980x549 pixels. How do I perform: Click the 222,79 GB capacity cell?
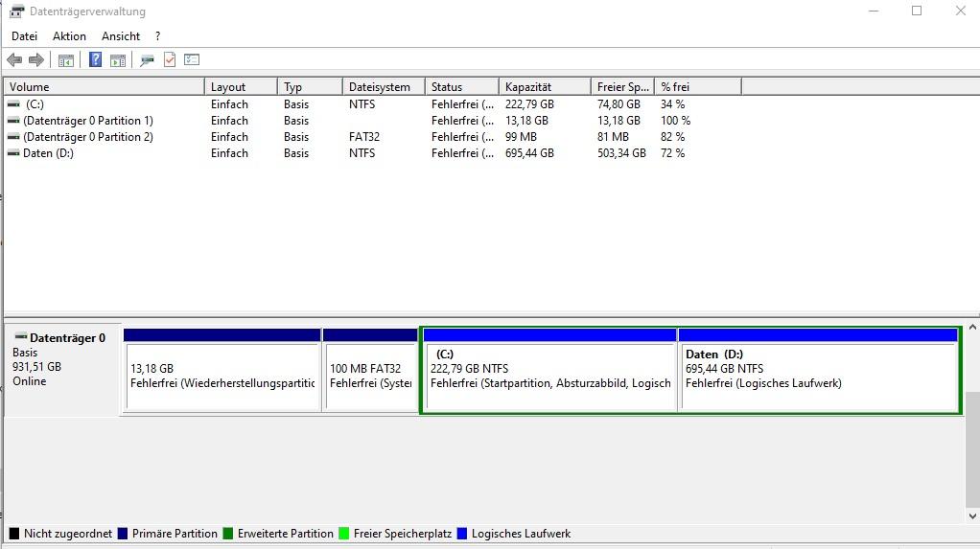pos(529,104)
